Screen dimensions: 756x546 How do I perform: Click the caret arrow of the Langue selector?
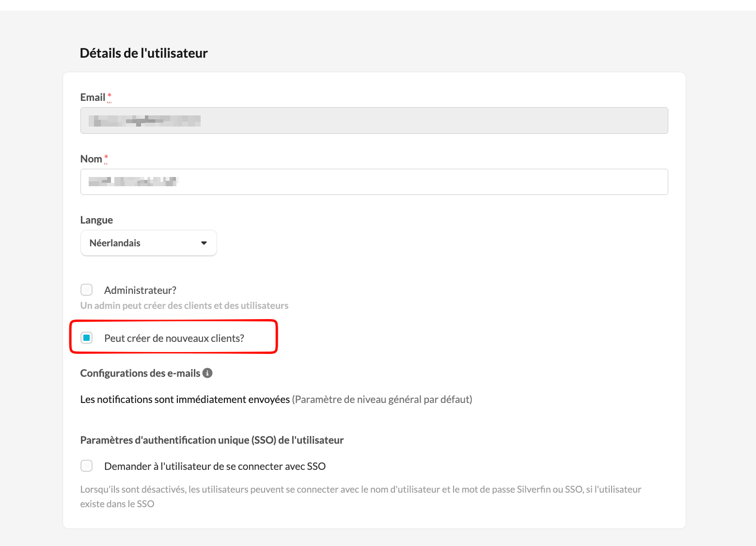click(204, 243)
